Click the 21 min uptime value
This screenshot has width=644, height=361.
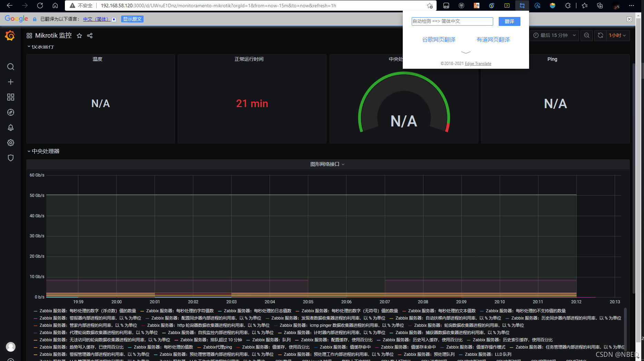(x=252, y=103)
